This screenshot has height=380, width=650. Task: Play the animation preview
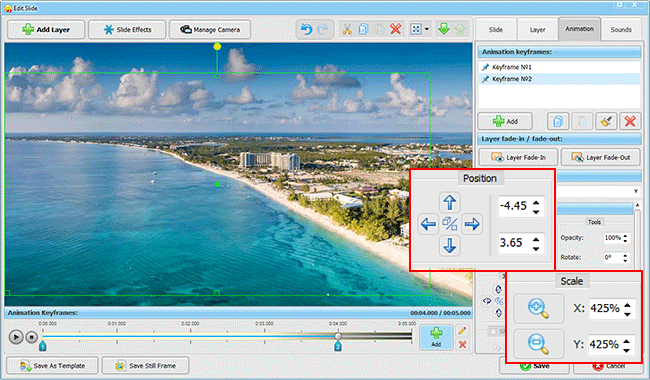coord(16,337)
